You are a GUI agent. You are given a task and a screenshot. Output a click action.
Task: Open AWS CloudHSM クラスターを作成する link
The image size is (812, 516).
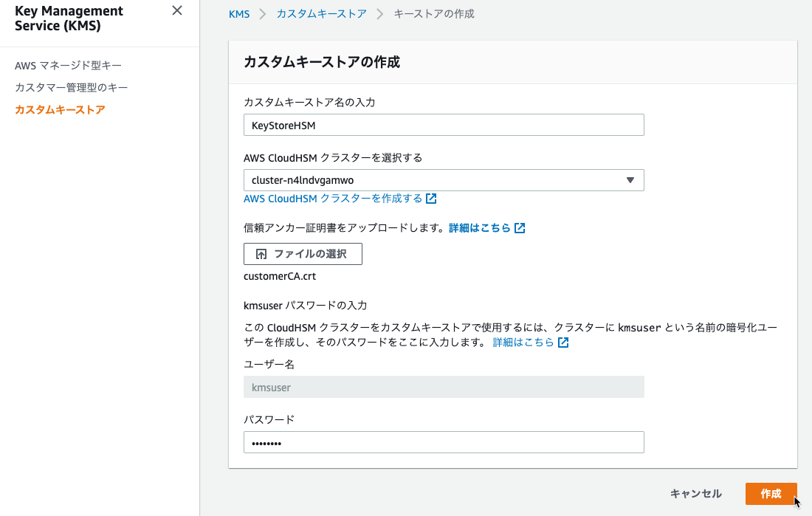pos(333,199)
